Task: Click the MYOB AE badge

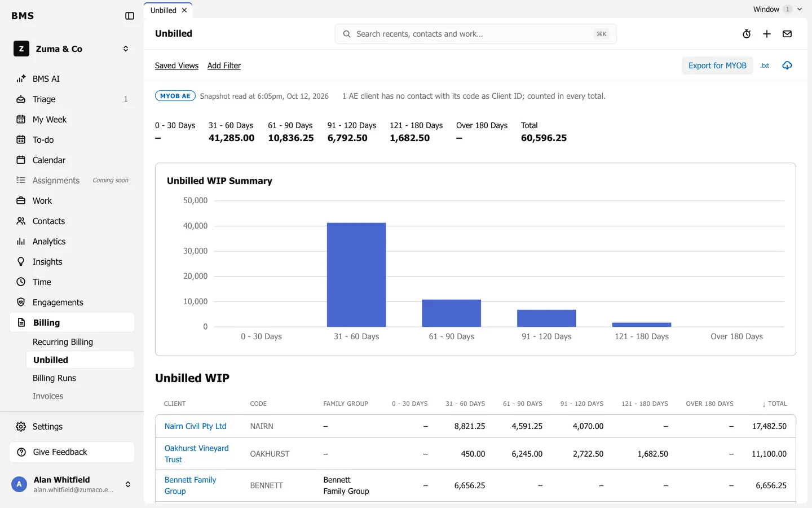Action: point(175,96)
